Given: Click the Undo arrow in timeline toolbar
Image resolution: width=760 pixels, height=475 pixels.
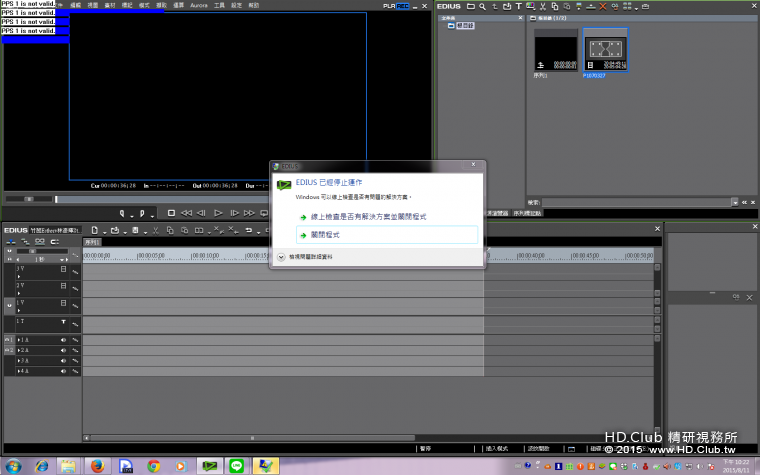Looking at the screenshot, I should coord(248,230).
